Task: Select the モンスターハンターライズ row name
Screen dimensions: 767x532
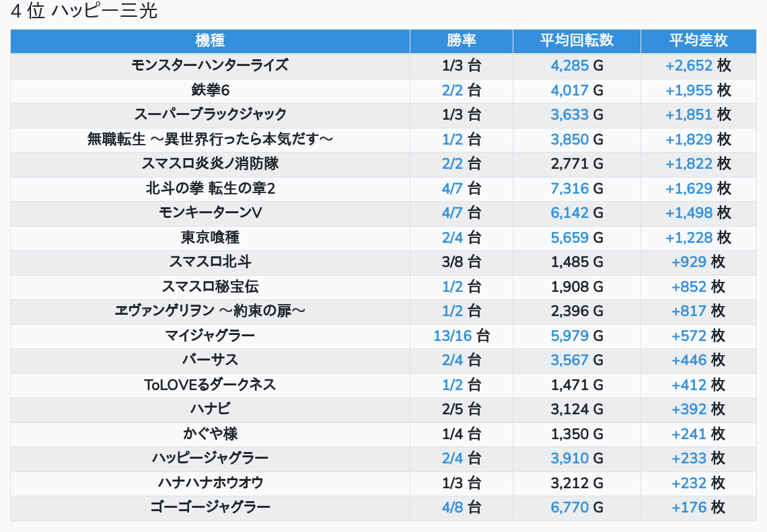Action: point(210,65)
